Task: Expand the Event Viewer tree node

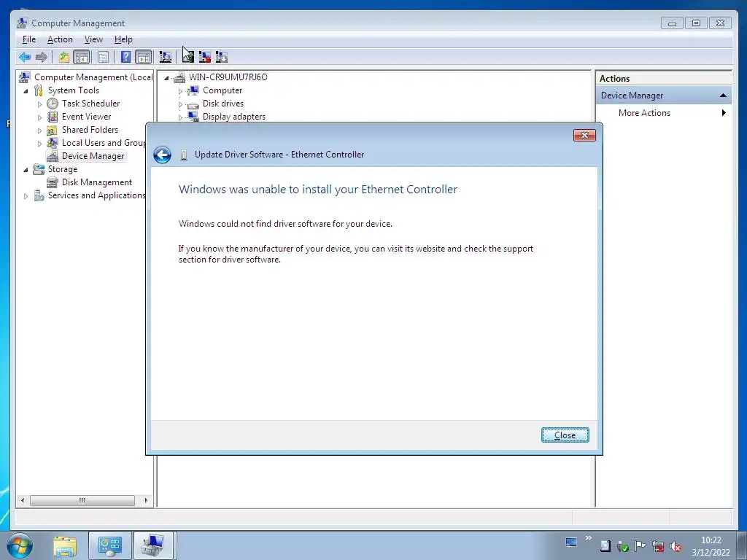Action: tap(39, 117)
